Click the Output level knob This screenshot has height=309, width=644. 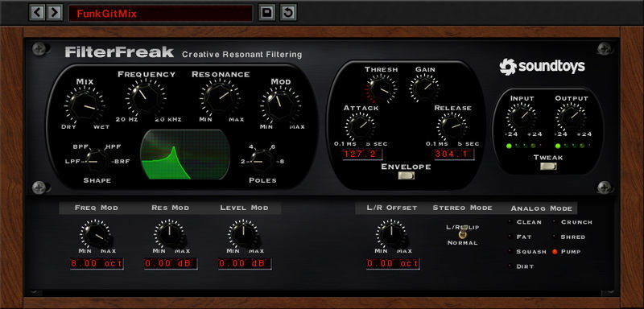[571, 117]
